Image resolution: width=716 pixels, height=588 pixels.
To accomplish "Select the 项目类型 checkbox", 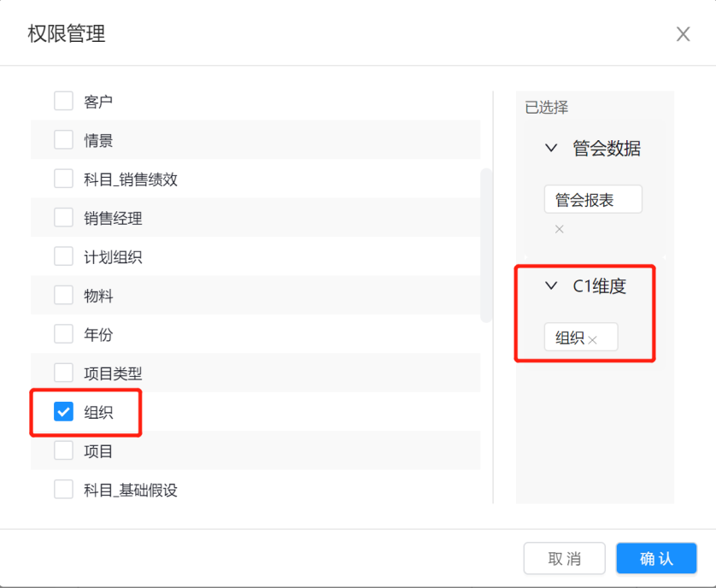I will (63, 373).
